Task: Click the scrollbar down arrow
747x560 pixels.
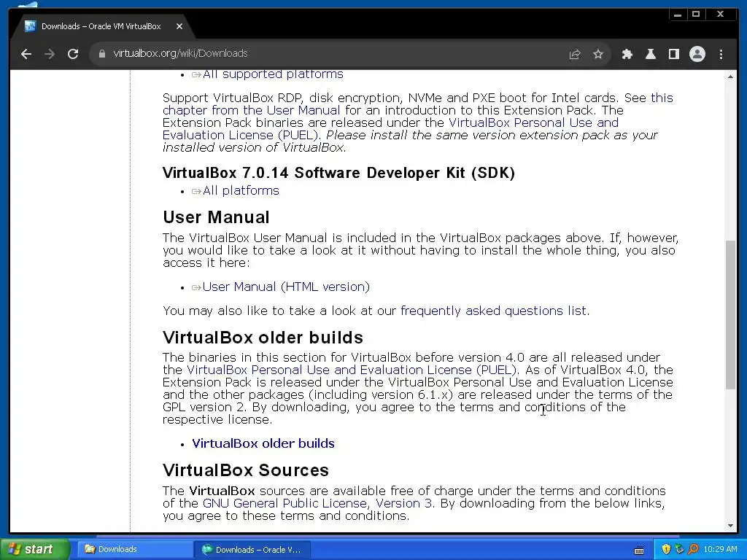Action: click(730, 526)
